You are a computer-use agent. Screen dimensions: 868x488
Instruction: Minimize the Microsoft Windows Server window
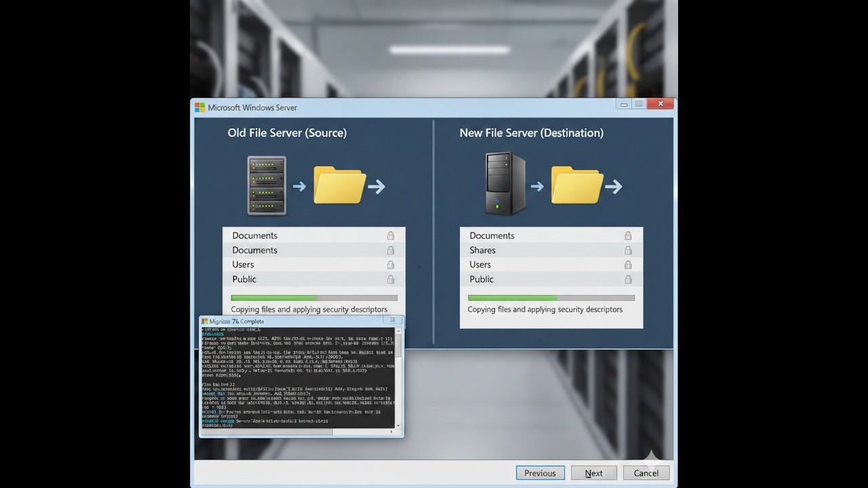click(x=624, y=104)
